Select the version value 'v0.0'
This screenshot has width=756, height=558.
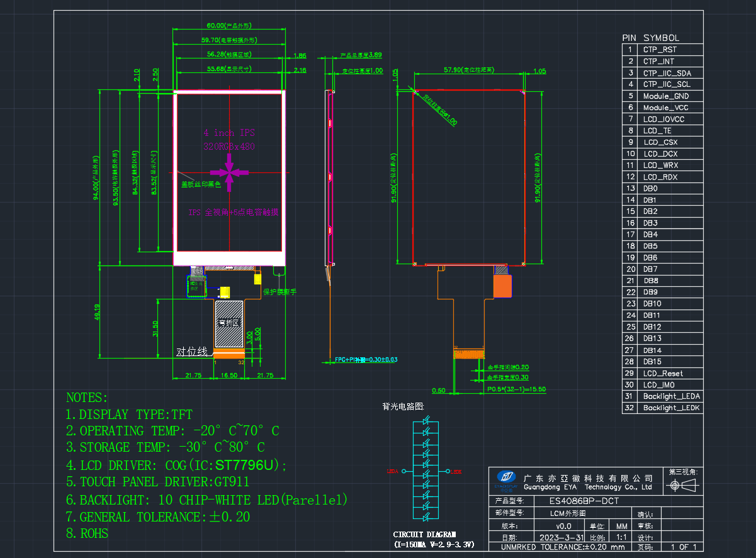pos(563,526)
